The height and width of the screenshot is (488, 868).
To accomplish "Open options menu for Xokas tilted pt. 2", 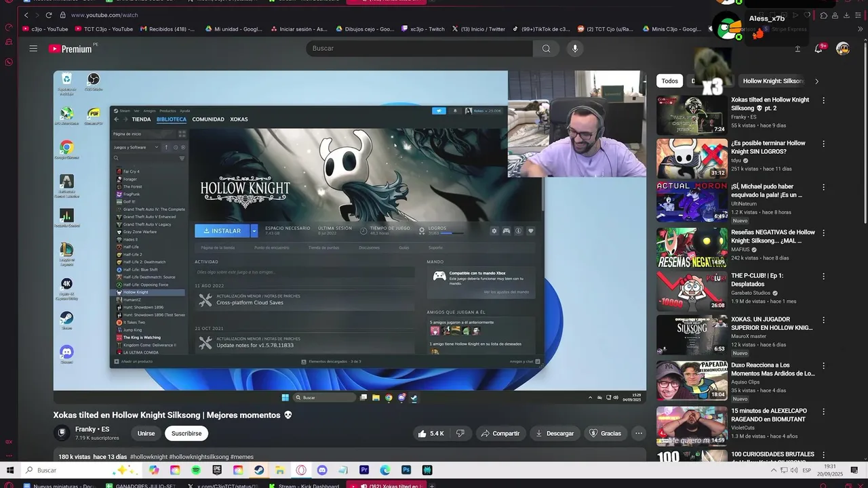I will point(824,100).
